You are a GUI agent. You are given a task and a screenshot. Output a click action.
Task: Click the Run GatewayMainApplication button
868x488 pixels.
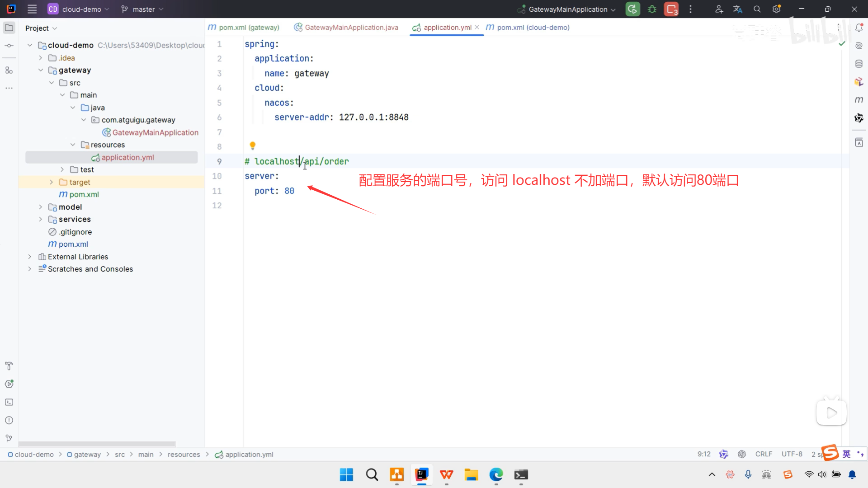(632, 9)
